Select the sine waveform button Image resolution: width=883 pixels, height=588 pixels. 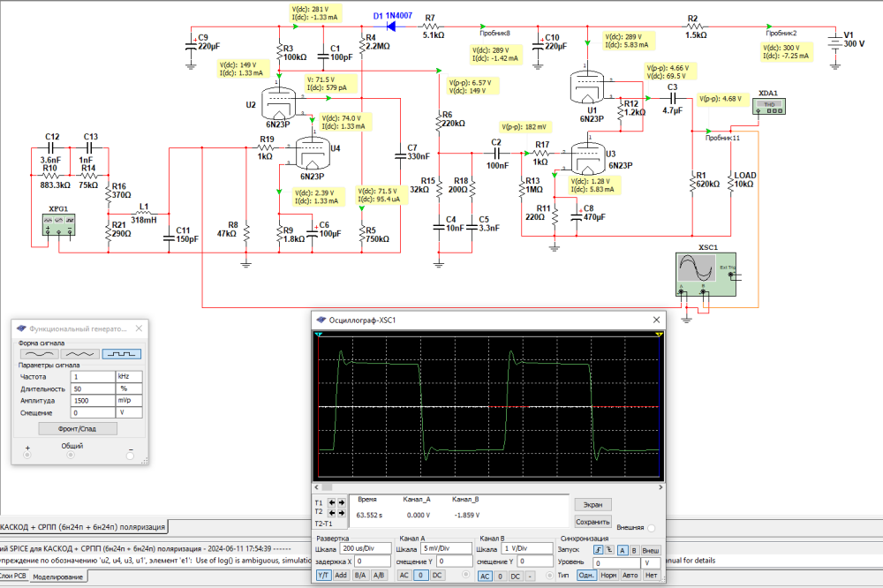point(38,354)
